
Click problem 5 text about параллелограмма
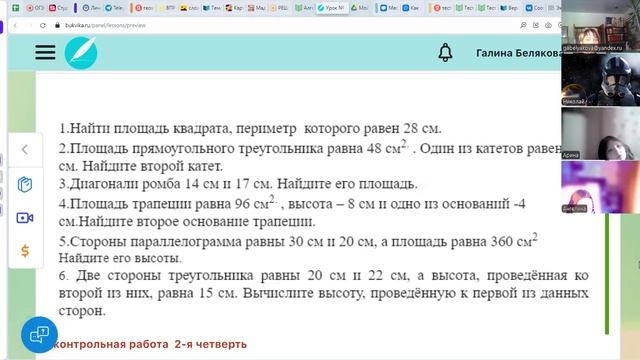pos(298,249)
